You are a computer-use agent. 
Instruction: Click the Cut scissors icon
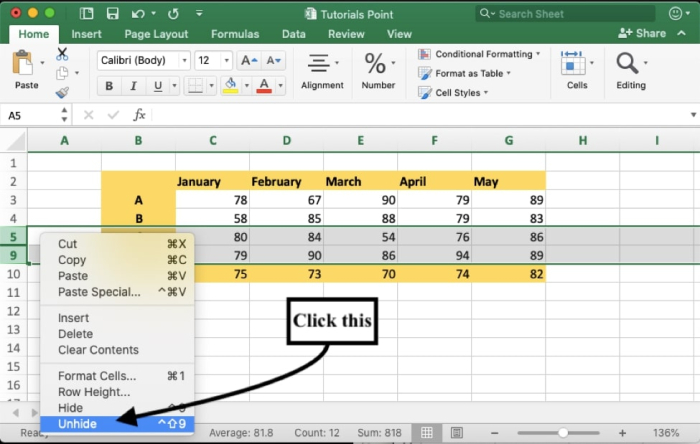62,54
